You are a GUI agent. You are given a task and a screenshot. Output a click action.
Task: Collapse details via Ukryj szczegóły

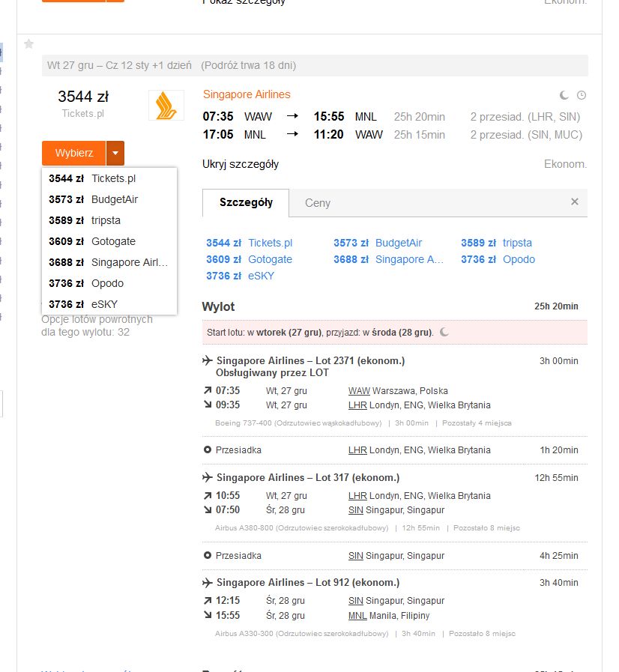(x=241, y=164)
